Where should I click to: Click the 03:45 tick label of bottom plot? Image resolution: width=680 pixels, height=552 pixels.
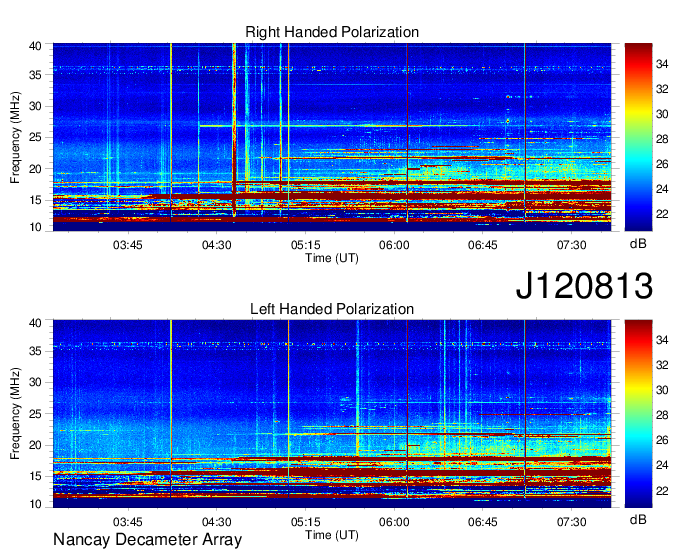(128, 522)
